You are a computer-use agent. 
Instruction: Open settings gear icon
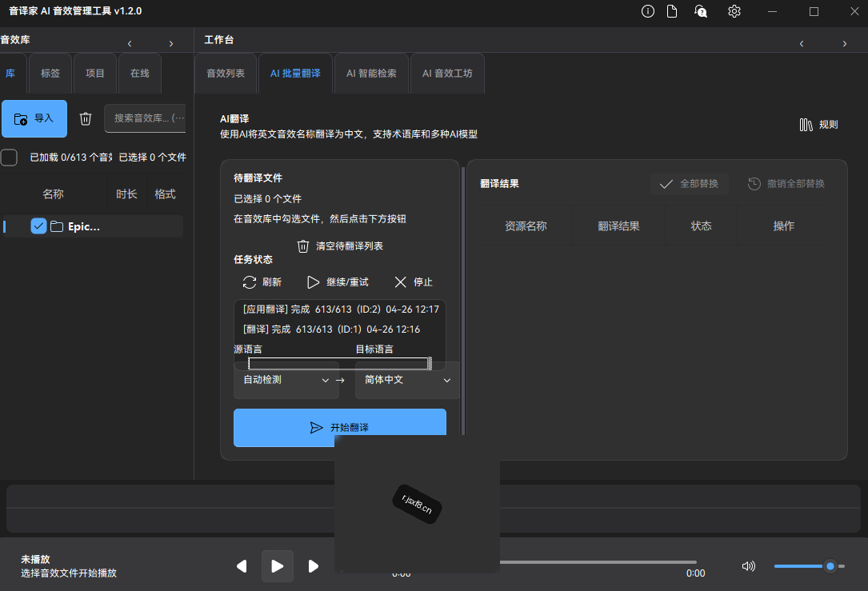click(734, 11)
